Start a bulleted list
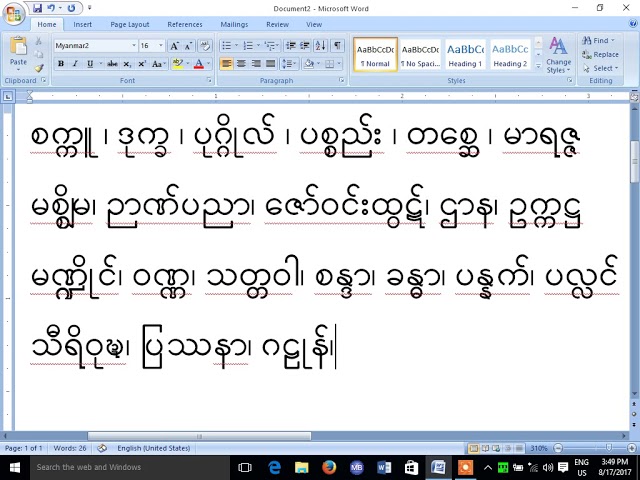The width and height of the screenshot is (640, 480). [x=227, y=46]
